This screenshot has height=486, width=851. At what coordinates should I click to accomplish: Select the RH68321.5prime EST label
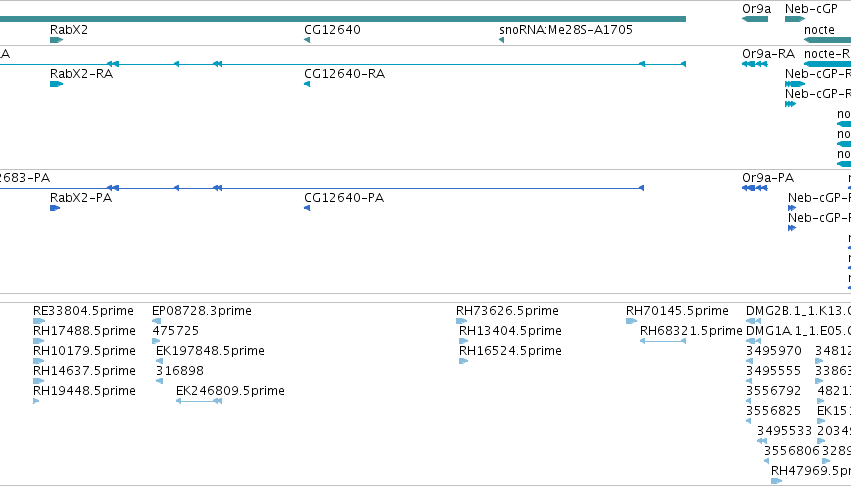click(691, 331)
